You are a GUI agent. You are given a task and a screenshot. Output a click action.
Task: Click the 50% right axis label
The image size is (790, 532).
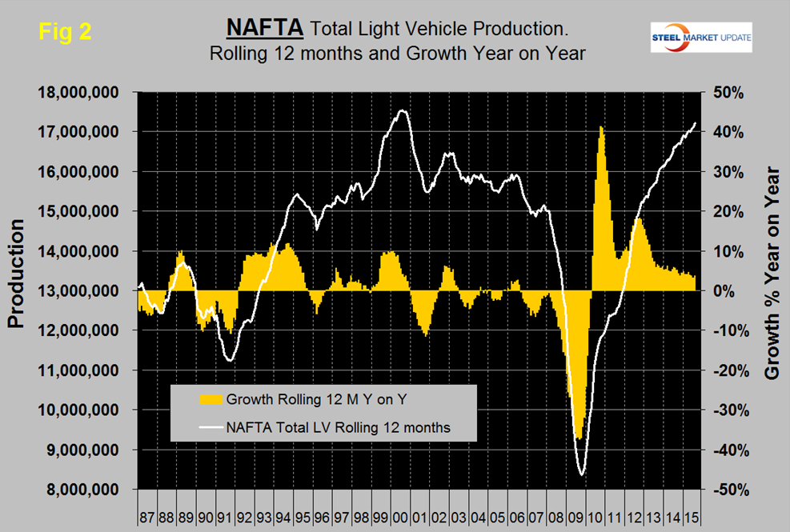pyautogui.click(x=730, y=92)
